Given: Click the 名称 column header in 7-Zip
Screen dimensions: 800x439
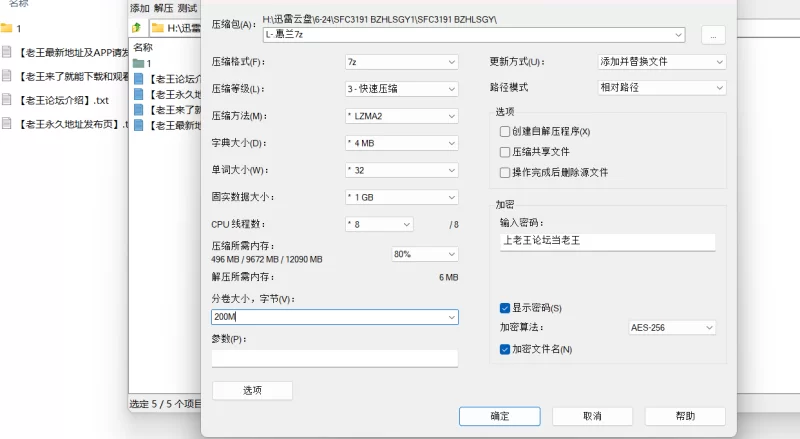Looking at the screenshot, I should pyautogui.click(x=143, y=47).
